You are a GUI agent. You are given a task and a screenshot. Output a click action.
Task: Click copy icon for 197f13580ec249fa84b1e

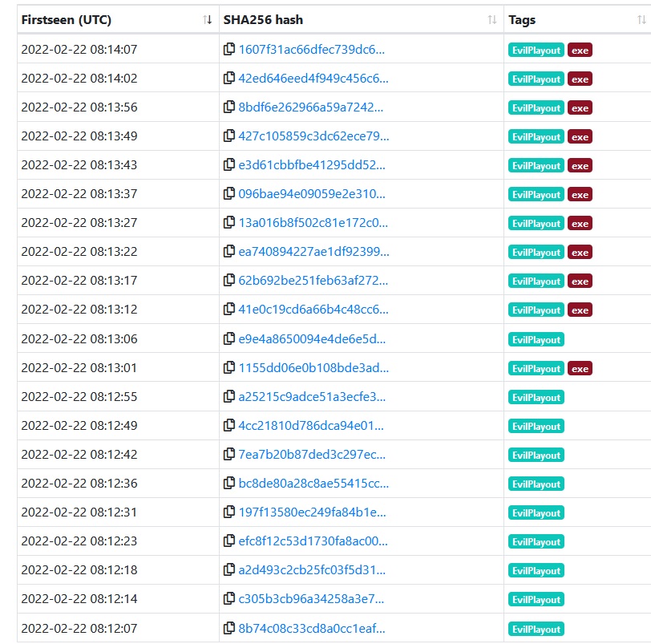coord(228,512)
